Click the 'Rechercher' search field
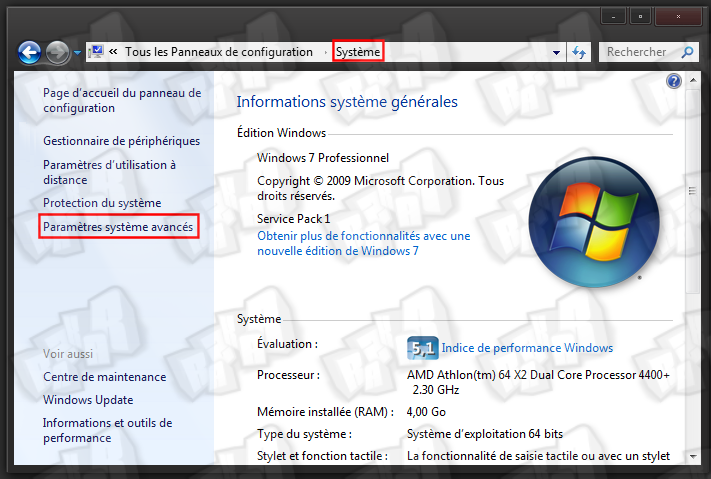 coord(638,52)
